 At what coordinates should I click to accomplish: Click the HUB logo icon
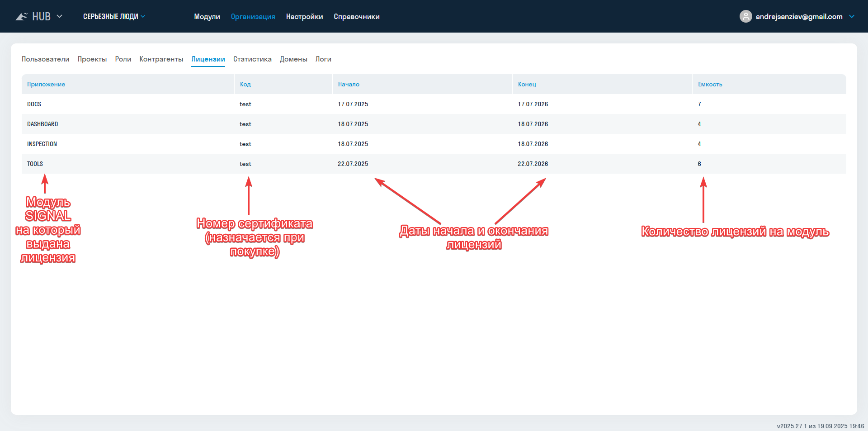22,17
